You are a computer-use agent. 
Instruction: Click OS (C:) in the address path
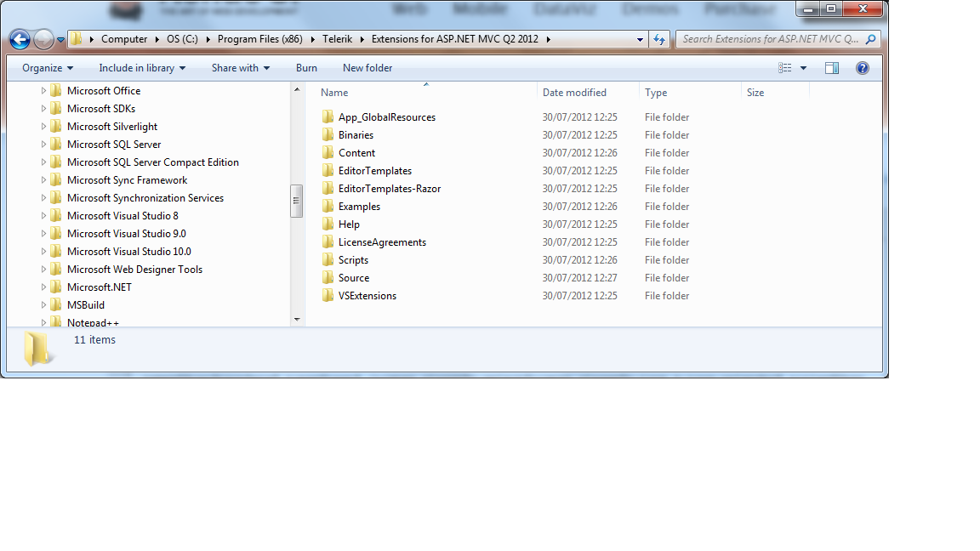(x=182, y=39)
